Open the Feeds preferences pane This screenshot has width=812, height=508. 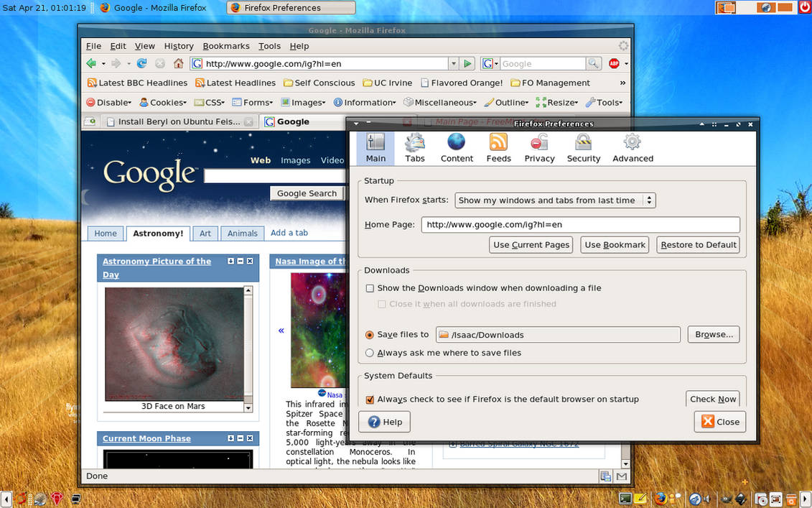pos(498,148)
